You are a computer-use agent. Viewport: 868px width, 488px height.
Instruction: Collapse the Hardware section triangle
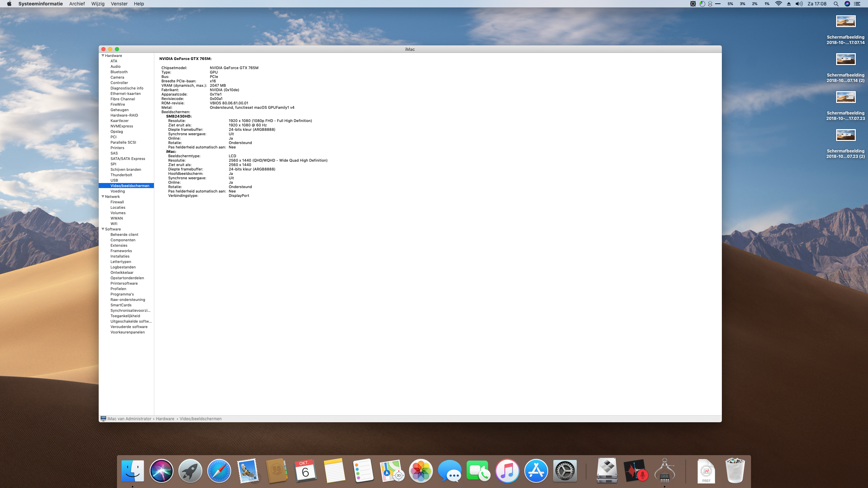coord(103,56)
